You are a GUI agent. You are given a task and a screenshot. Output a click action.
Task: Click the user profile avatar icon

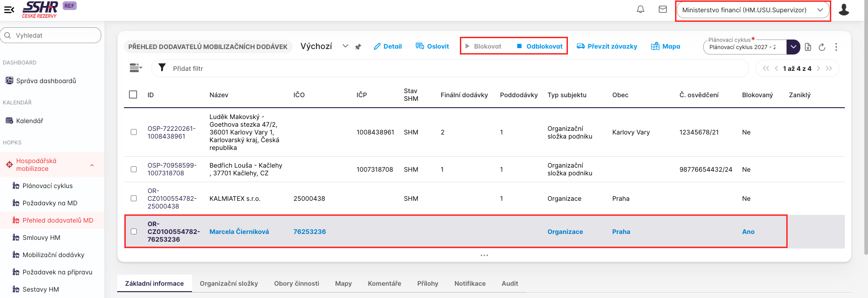point(844,10)
